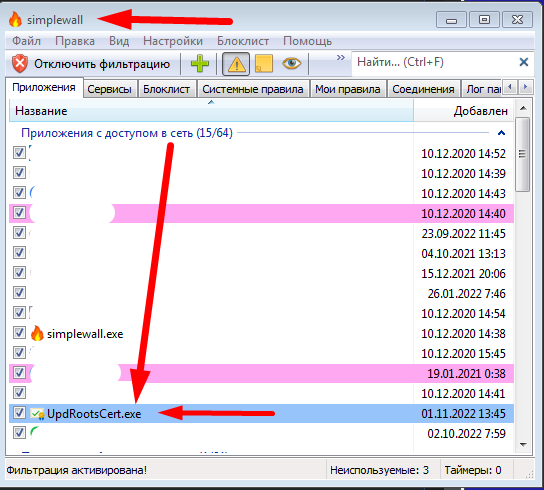
Task: Toggle checkbox in row dated 04.10.2021 13:13
Action: click(x=19, y=253)
